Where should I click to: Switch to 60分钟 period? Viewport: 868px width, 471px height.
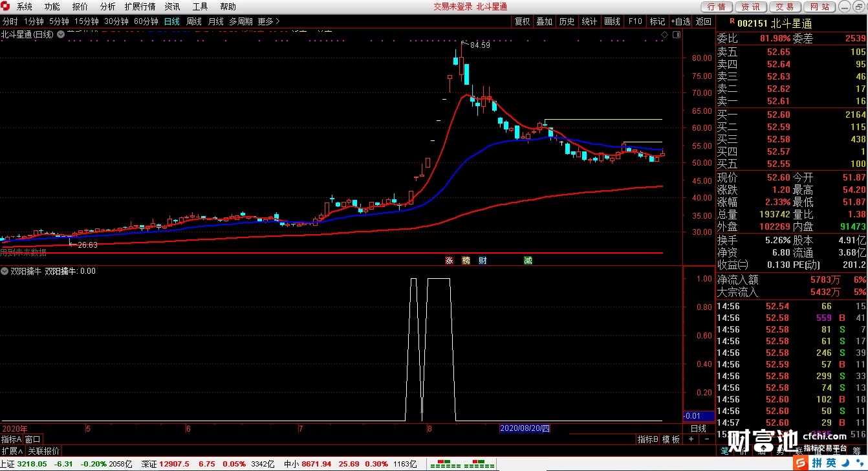point(146,21)
